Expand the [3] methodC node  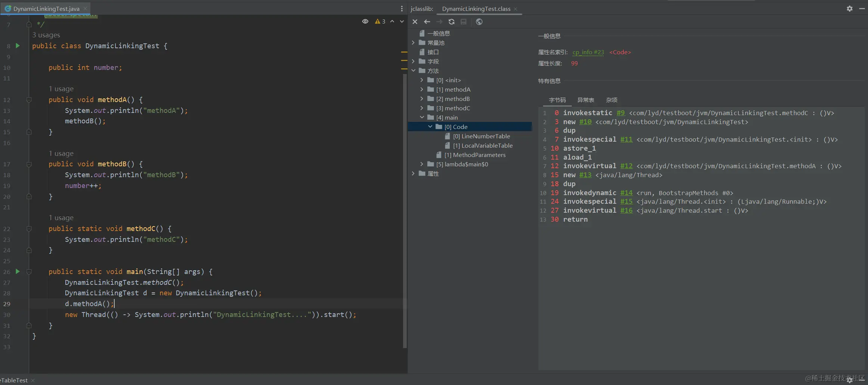point(422,108)
